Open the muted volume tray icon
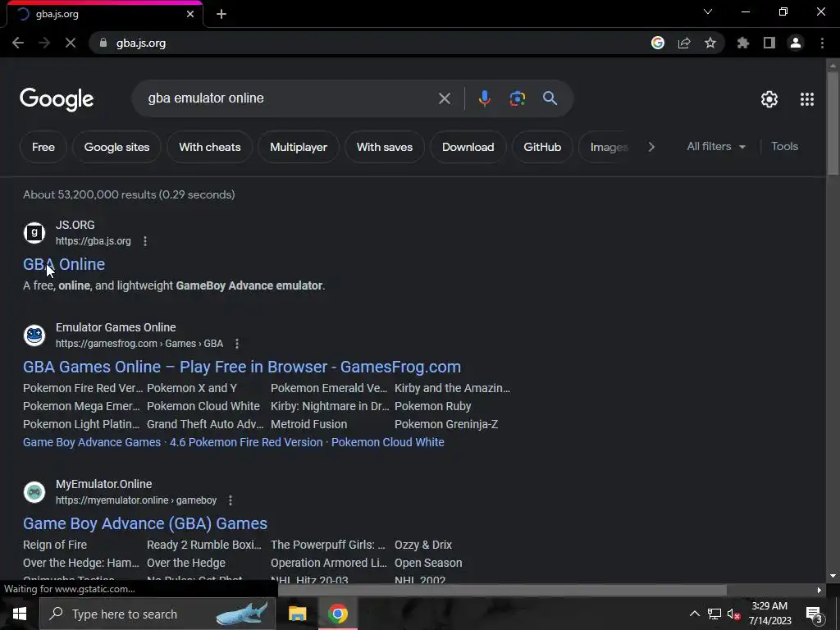 [733, 614]
